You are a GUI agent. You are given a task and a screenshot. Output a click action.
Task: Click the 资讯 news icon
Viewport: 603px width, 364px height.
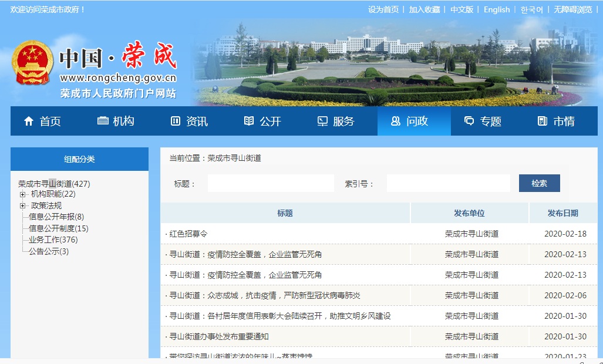[x=176, y=122]
